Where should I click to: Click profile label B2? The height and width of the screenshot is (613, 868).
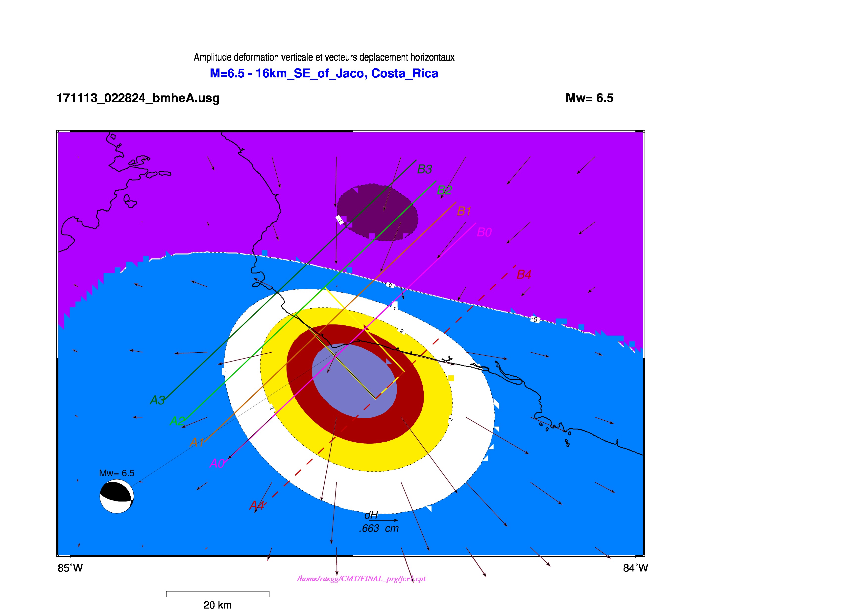coord(444,190)
